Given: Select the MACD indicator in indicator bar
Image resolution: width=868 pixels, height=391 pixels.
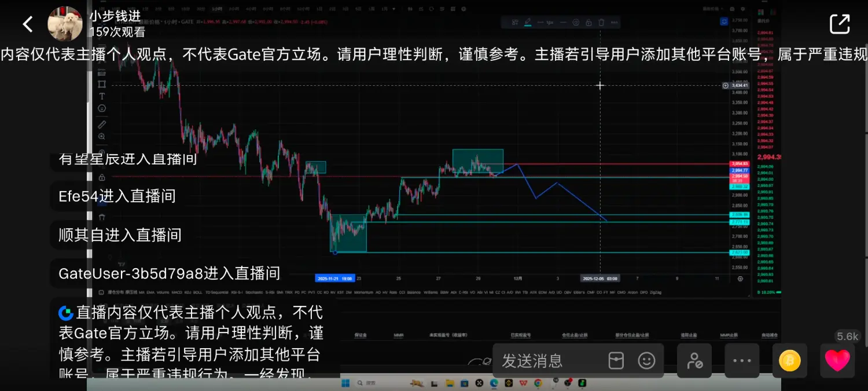Looking at the screenshot, I should tap(176, 293).
